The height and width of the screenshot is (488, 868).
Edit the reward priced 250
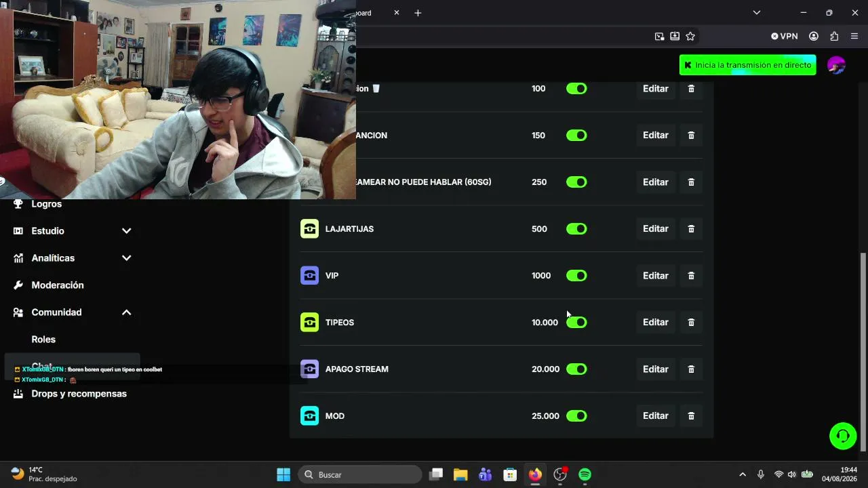(x=656, y=182)
